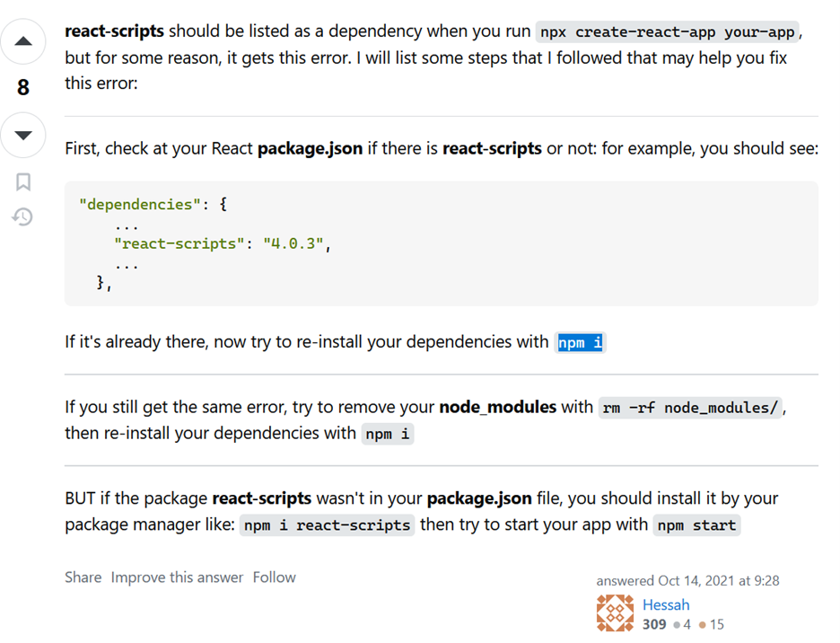Click the rm -rf node_modules/ code snippet
Screen dimensions: 840x643
tap(690, 408)
